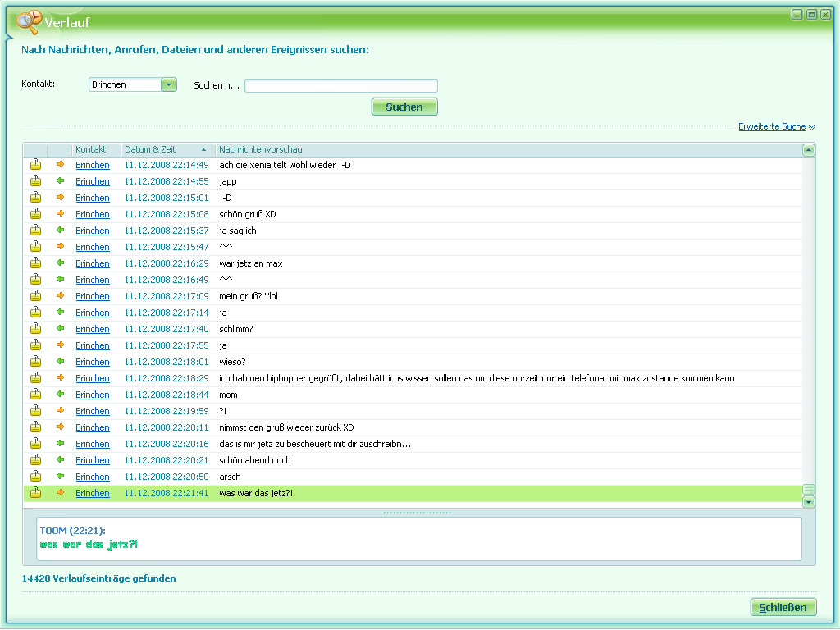
Task: Select message 'nimmst den gruß wieder zurück XD'
Action: (x=286, y=427)
